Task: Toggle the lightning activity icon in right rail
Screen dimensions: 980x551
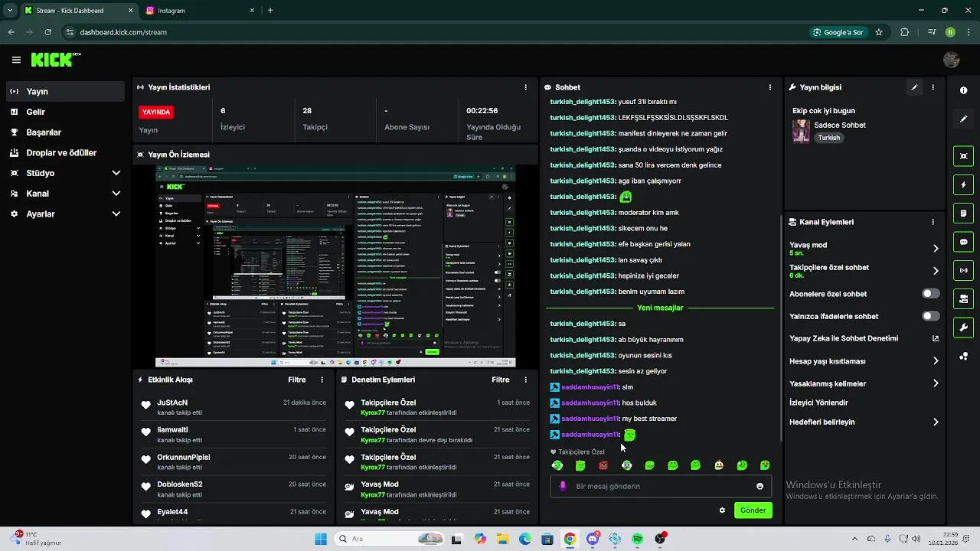Action: [963, 184]
